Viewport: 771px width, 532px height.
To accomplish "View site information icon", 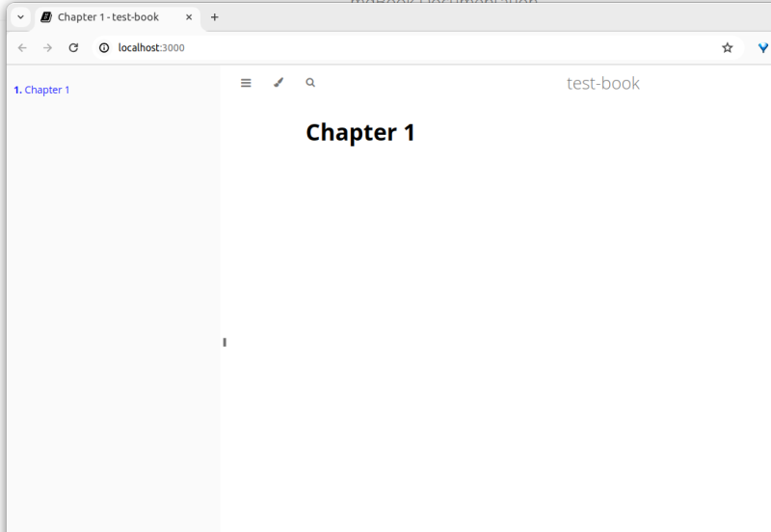I will [104, 47].
